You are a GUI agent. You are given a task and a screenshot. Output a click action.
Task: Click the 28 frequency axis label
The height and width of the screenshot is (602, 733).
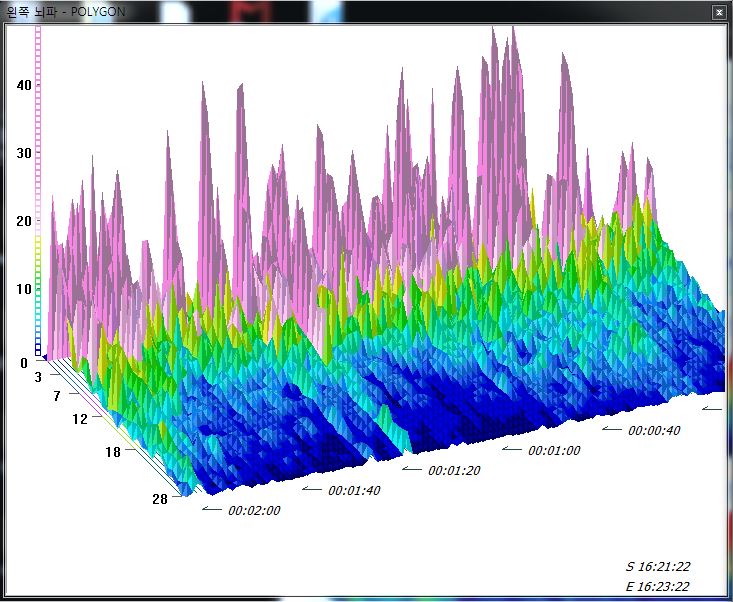pos(159,498)
